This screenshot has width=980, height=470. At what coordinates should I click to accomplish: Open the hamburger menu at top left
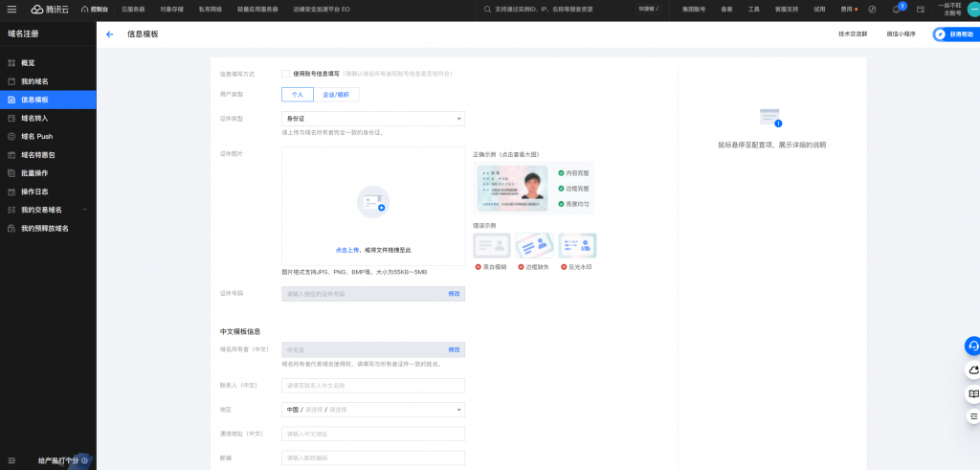coord(11,10)
